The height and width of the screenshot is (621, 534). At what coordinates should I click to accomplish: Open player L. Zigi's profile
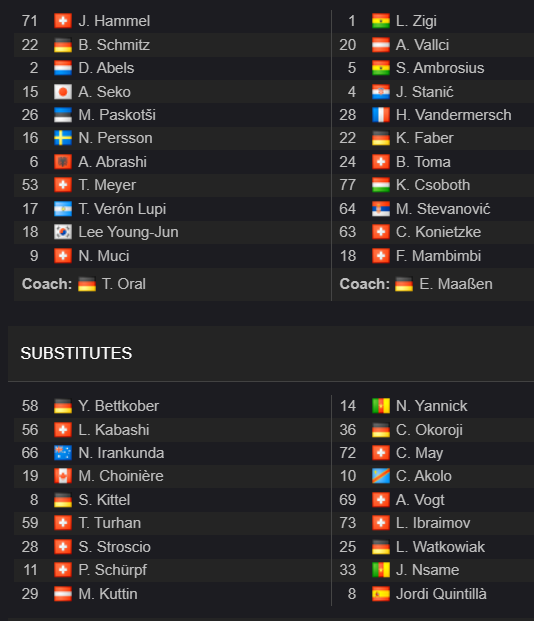(x=416, y=21)
